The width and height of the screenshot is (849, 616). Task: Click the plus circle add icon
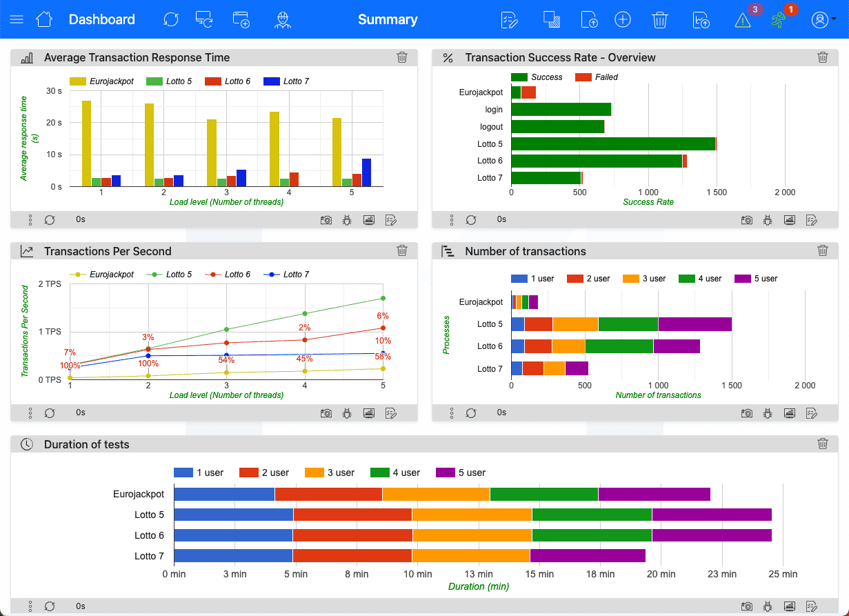tap(623, 19)
